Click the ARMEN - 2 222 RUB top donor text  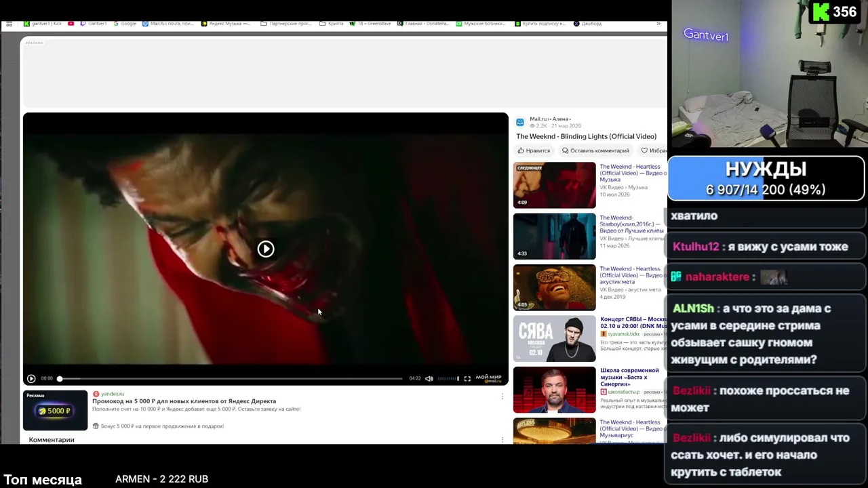(161, 479)
